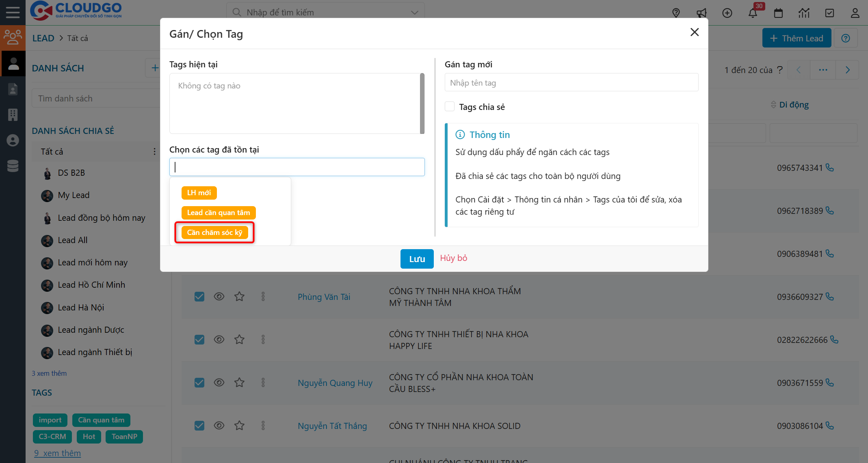
Task: Open the megaphone announcements icon
Action: pos(701,13)
